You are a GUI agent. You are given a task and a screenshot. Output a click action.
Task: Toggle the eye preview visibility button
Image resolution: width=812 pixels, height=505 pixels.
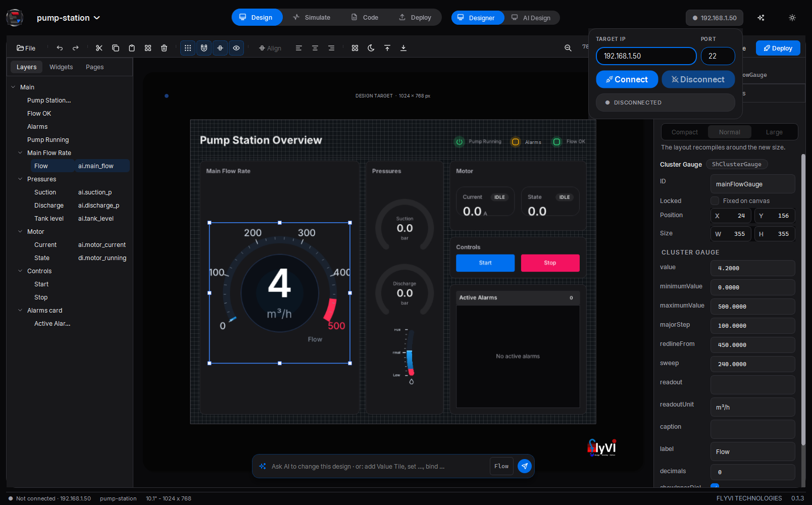(236, 48)
